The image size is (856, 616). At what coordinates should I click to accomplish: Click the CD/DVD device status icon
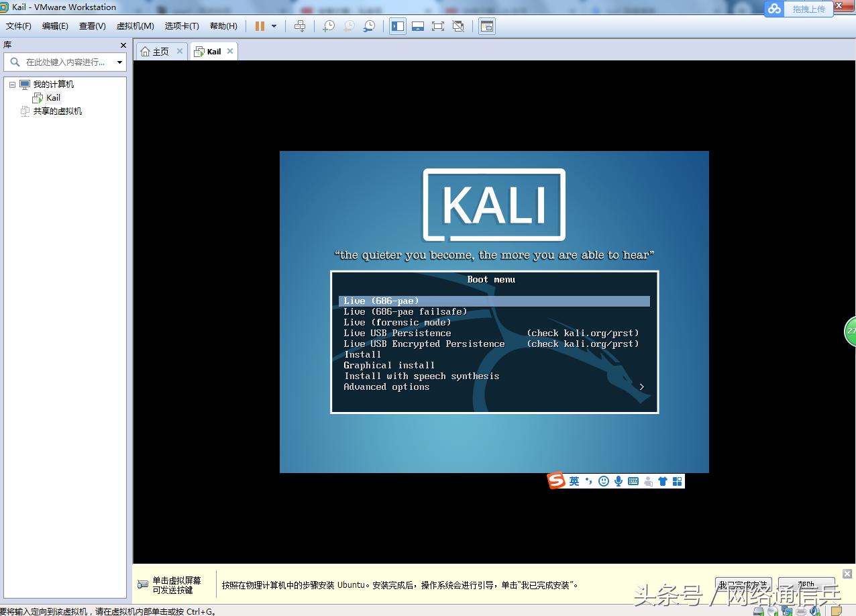coord(773,610)
